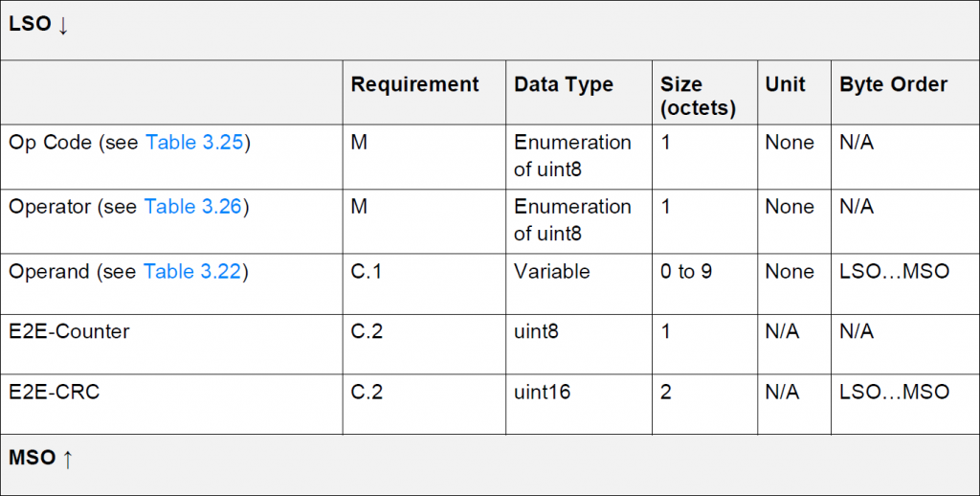The height and width of the screenshot is (496, 980).
Task: Click the E2E-Counter row label
Action: [x=69, y=331]
